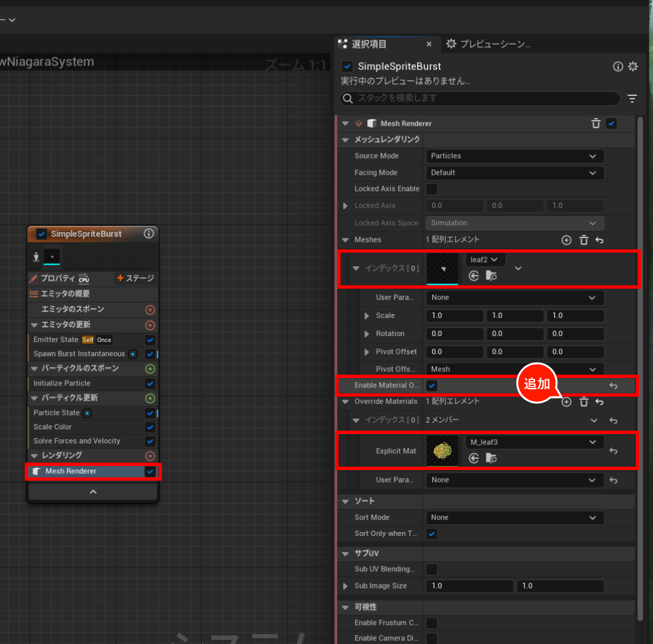Click the plus icon on Override Materials array

click(x=566, y=402)
